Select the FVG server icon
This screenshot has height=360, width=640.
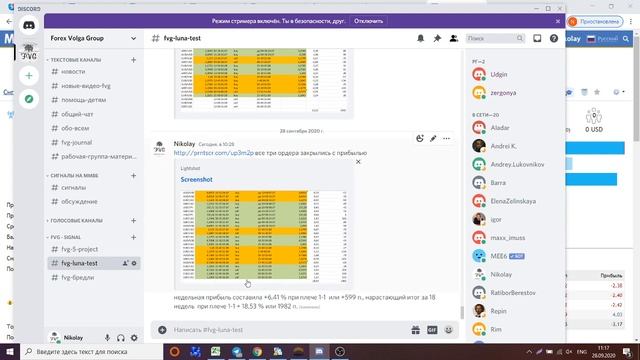pyautogui.click(x=29, y=52)
